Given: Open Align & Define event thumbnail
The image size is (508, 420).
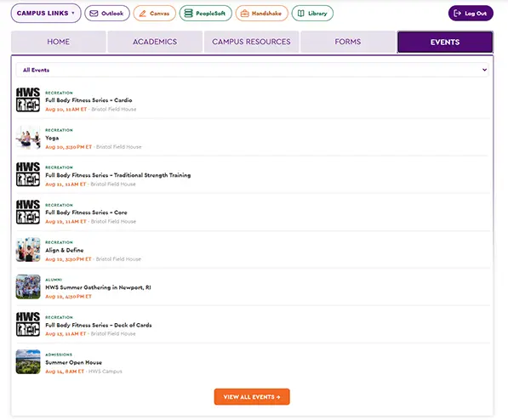Looking at the screenshot, I should coord(28,250).
